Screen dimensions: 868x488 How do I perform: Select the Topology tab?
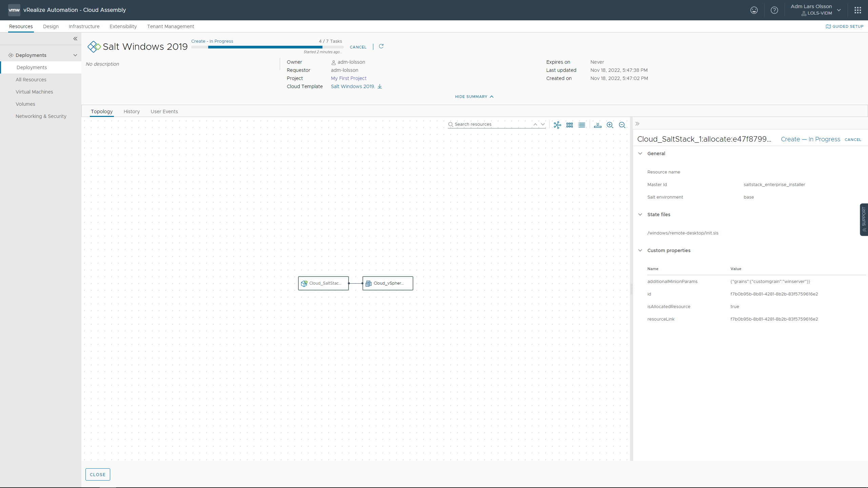tap(102, 111)
